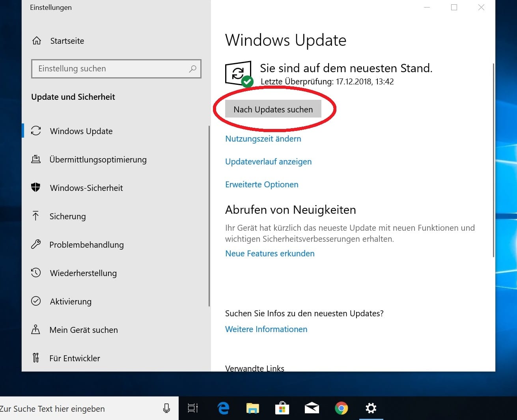Click the update status icon with green check
The height and width of the screenshot is (420, 517).
pyautogui.click(x=239, y=74)
